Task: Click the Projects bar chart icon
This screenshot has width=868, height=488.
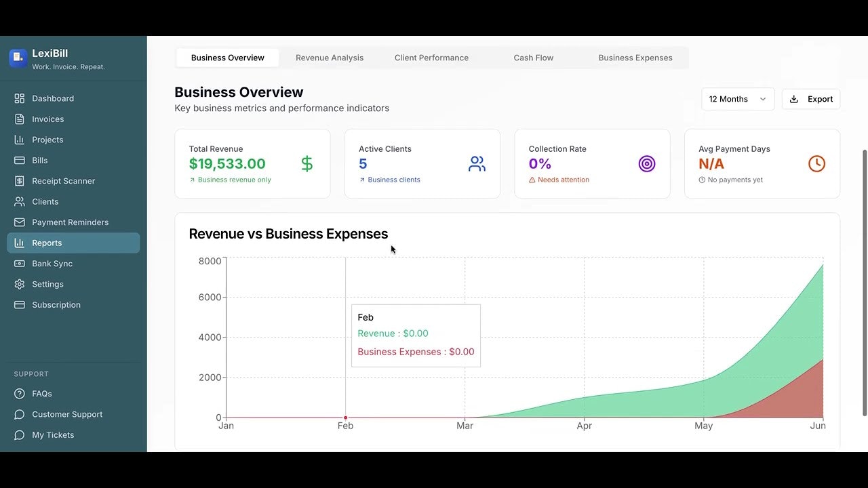Action: 20,140
